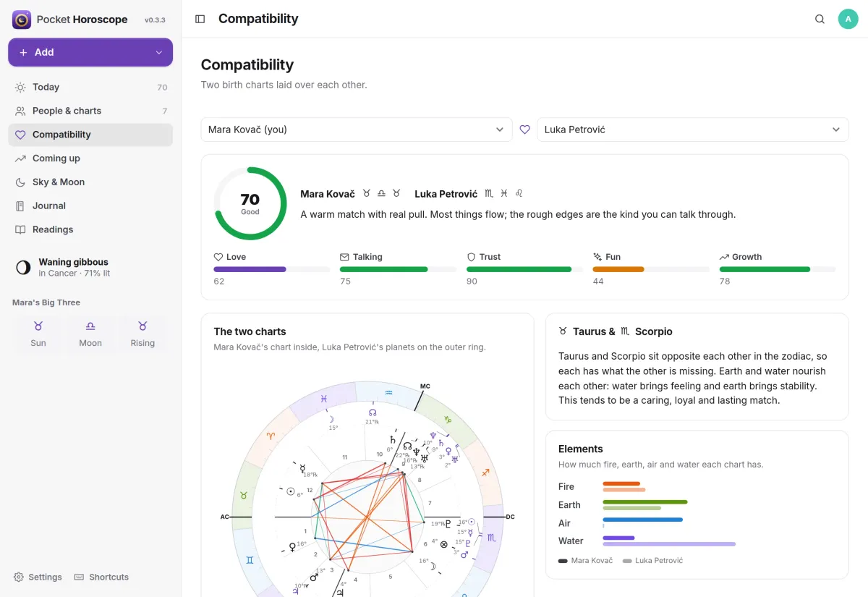Open the Luka Petrović person dropdown
Viewport: 868px width, 597px height.
pos(693,130)
